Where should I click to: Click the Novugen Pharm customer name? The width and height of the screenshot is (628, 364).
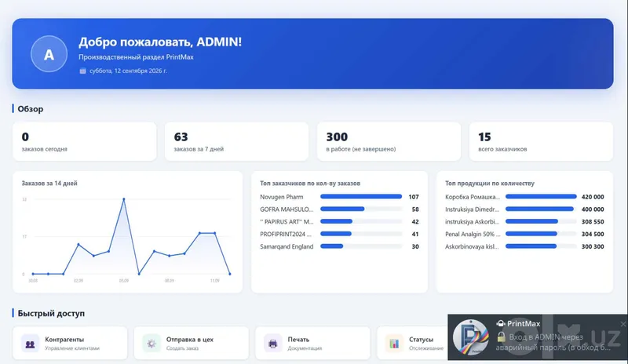pyautogui.click(x=282, y=197)
